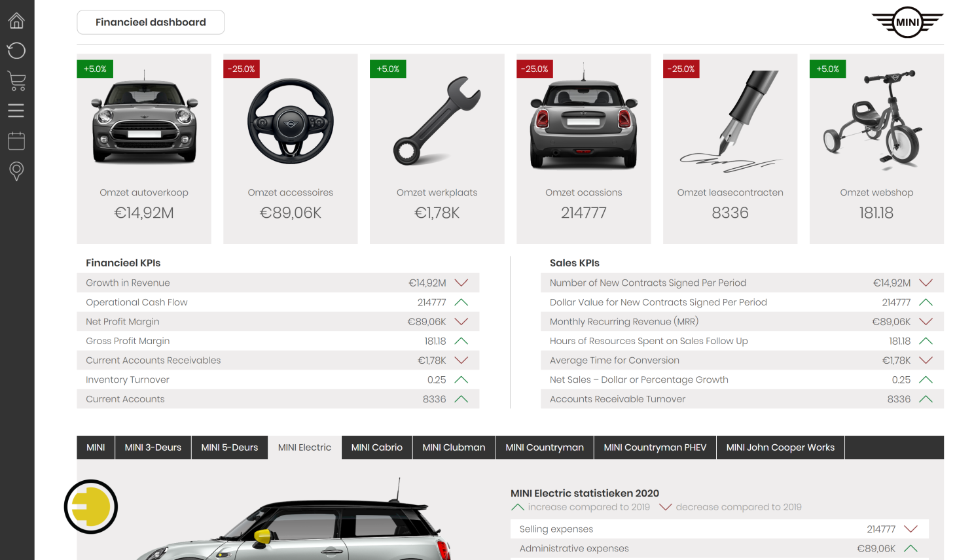Click up arrow on Operational Cash Flow row
The width and height of the screenshot is (974, 560).
tap(461, 302)
